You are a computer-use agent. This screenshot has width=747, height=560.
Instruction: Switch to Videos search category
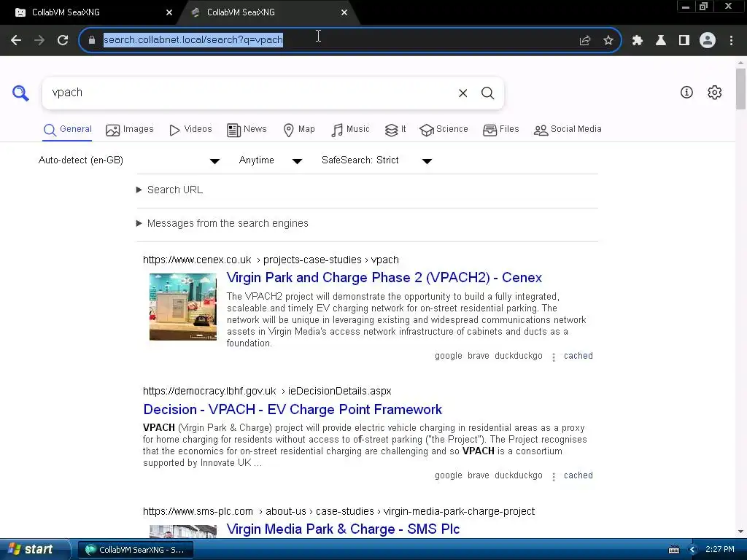coord(190,129)
